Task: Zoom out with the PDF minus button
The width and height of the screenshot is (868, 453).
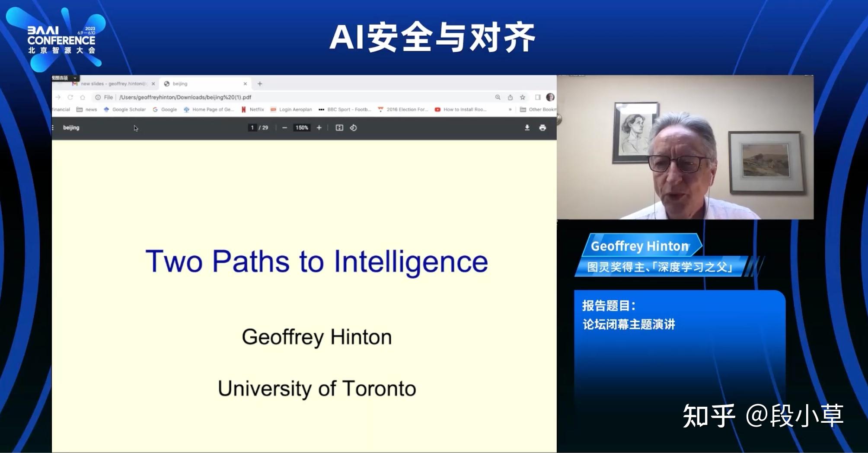Action: 284,128
